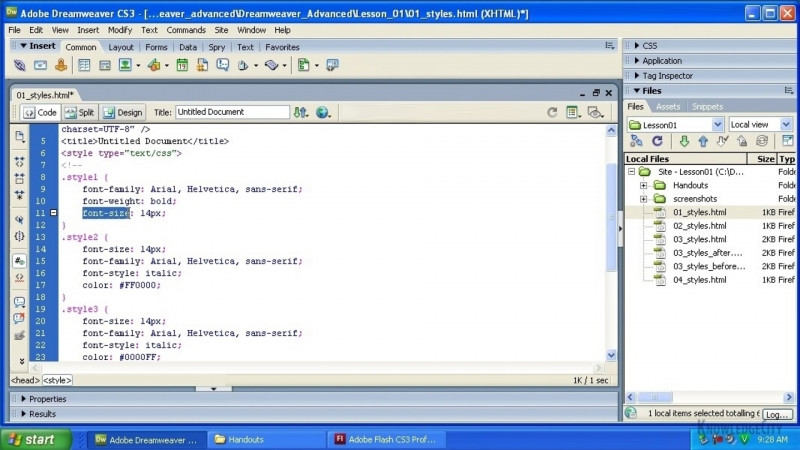Open the View Options icon
This screenshot has height=450, width=800.
point(573,112)
